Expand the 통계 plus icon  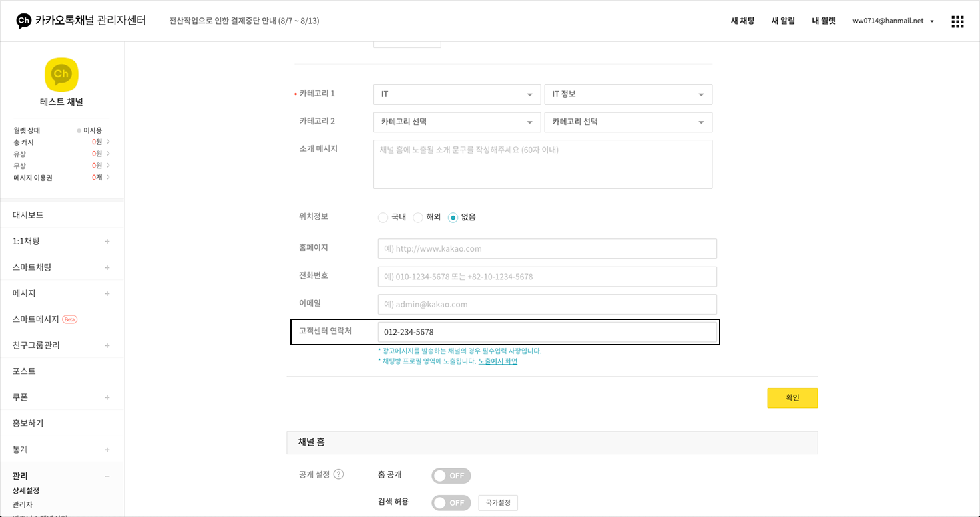(x=107, y=450)
